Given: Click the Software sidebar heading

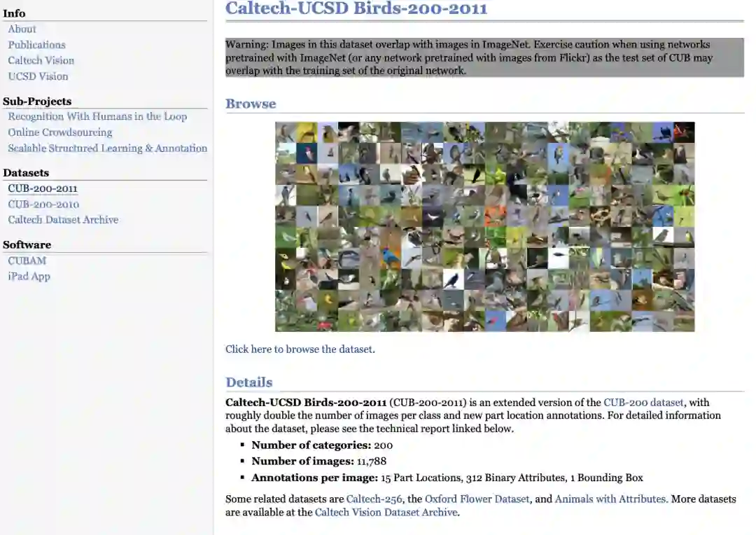Looking at the screenshot, I should point(27,244).
